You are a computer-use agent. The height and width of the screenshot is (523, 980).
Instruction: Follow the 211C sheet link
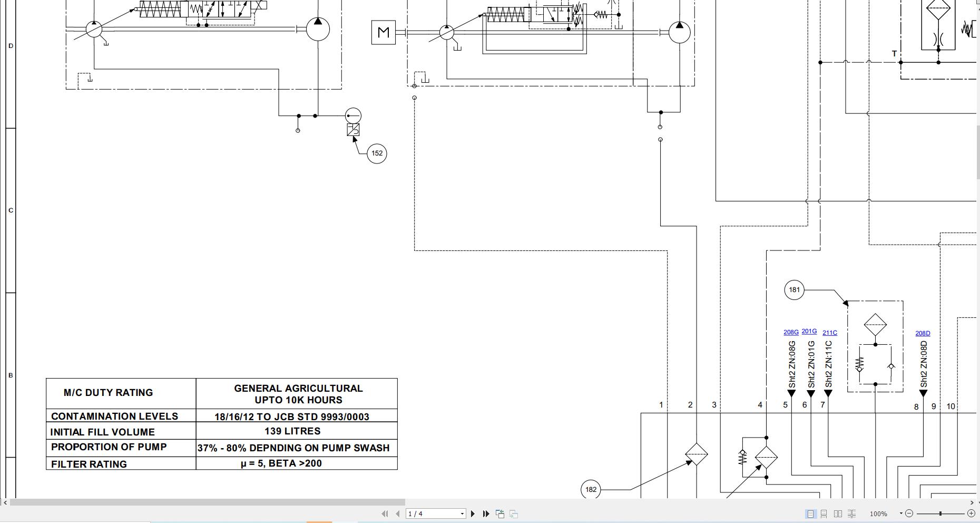pos(830,333)
